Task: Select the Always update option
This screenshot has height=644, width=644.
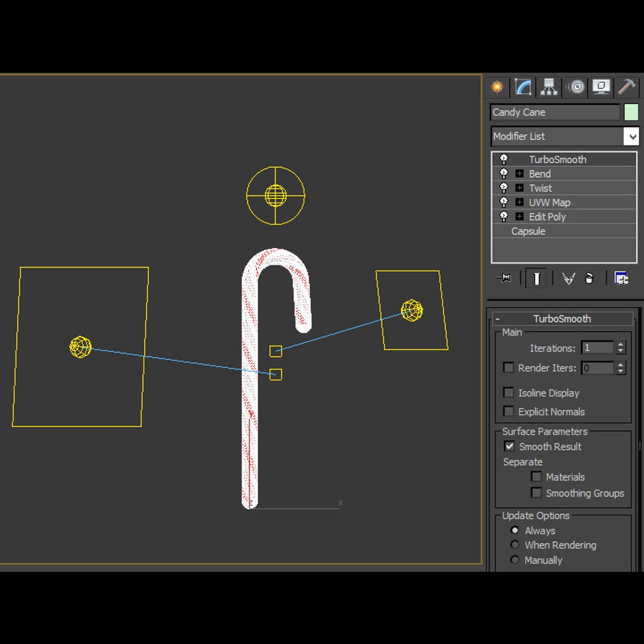Action: click(x=515, y=530)
